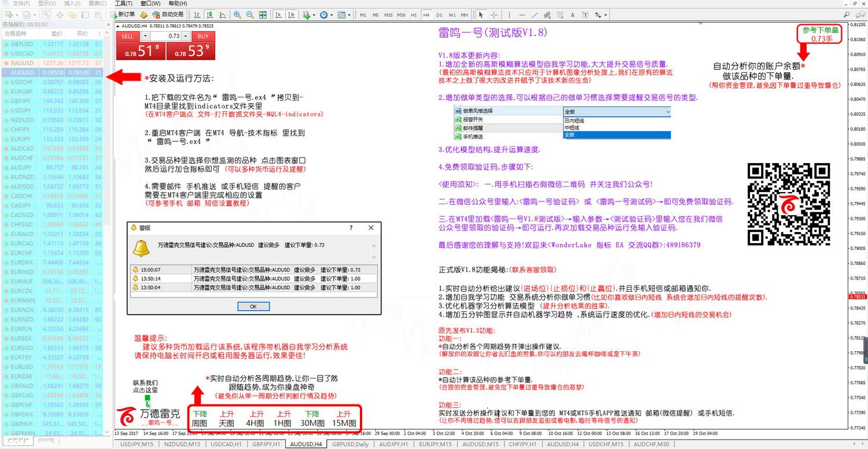868x449 pixels.
Task: Select the 15:00:07 alert row
Action: coord(254,270)
